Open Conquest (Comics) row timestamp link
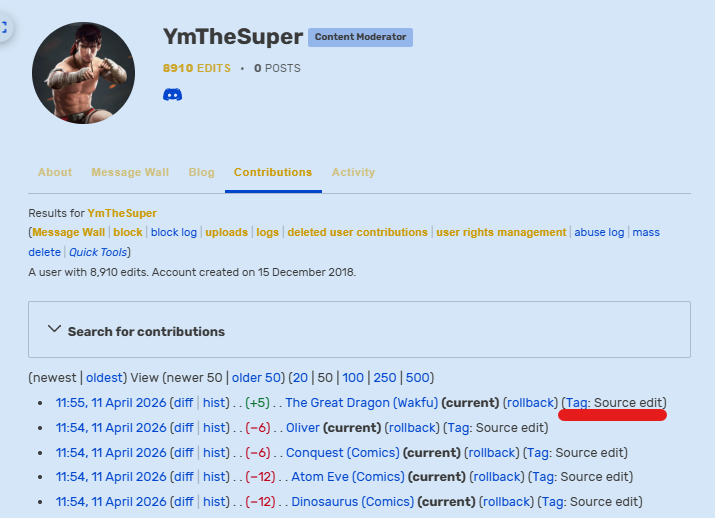Screen dimensions: 715x518 point(111,453)
